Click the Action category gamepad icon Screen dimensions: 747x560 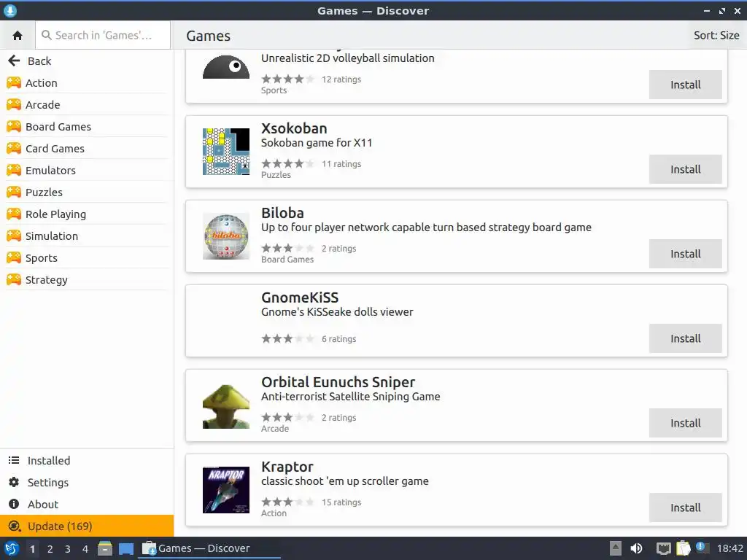14,82
